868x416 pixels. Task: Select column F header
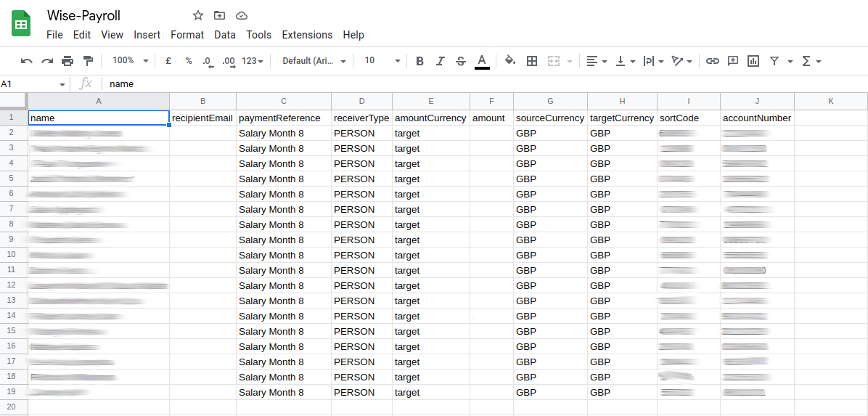491,101
